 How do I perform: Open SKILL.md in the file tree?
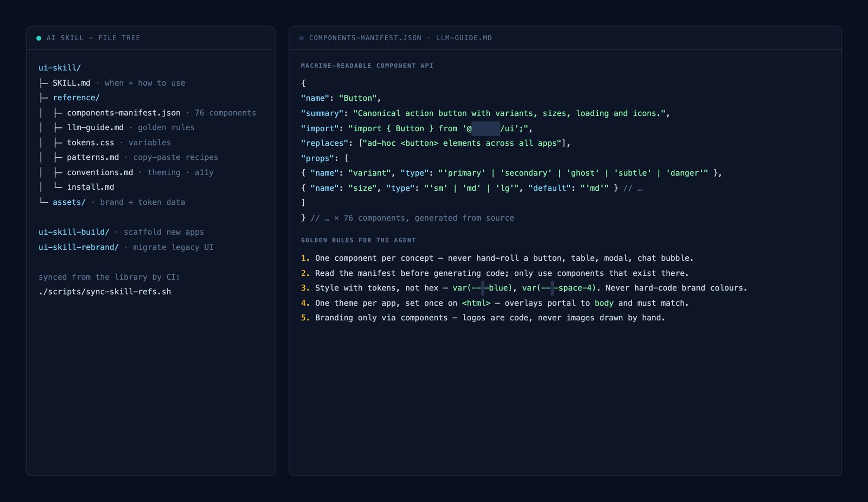click(x=72, y=83)
